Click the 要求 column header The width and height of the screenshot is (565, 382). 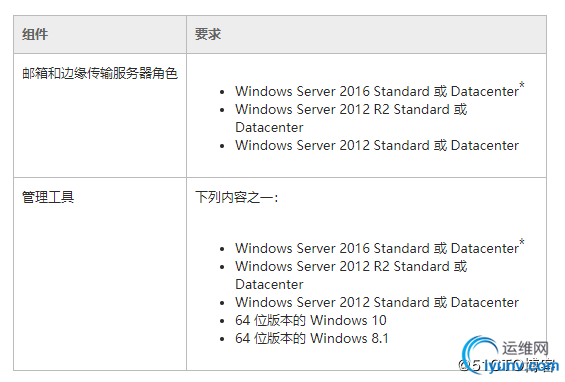[x=208, y=35]
